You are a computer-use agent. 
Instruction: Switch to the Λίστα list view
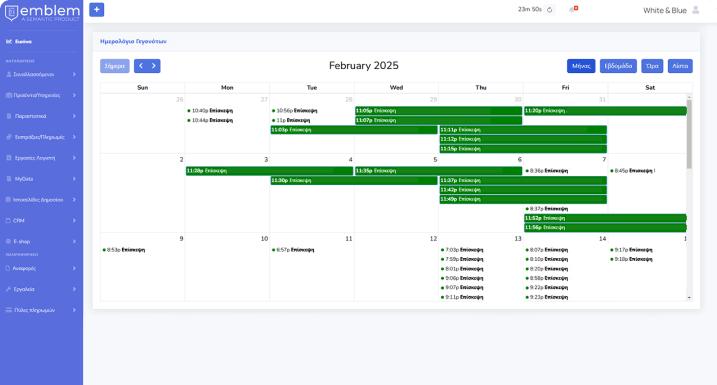point(680,66)
